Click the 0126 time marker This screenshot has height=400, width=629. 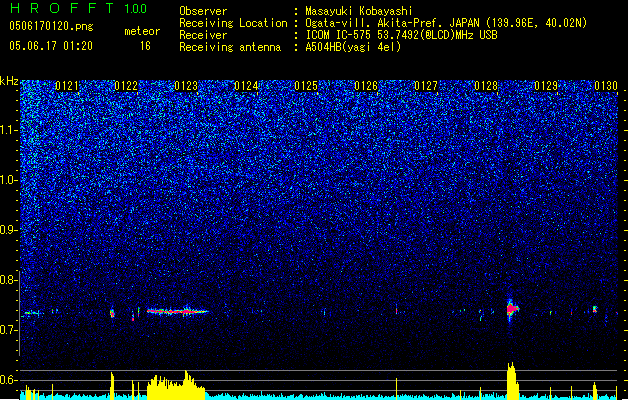click(366, 86)
